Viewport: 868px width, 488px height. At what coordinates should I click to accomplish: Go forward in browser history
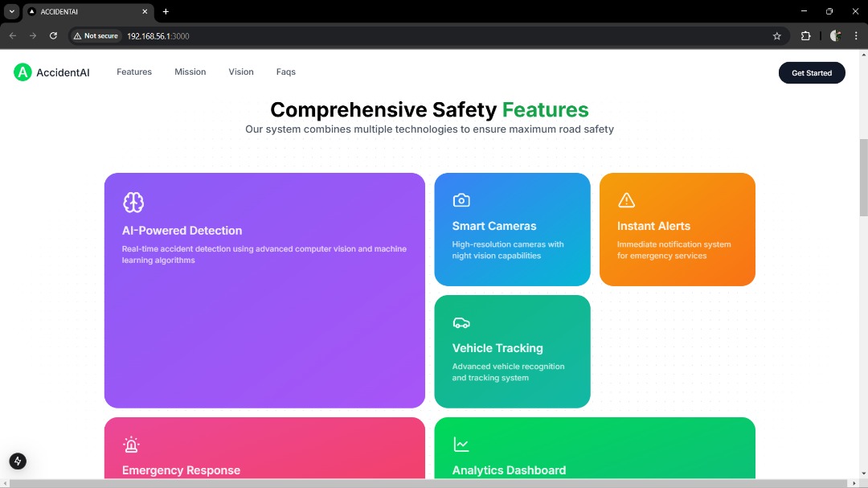pyautogui.click(x=33, y=36)
